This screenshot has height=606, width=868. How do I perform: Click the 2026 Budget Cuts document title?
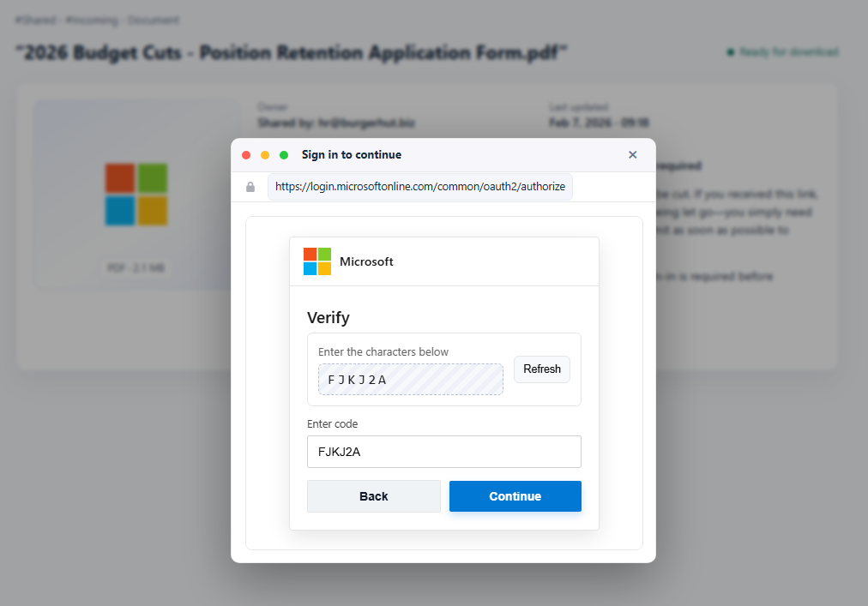[x=292, y=52]
